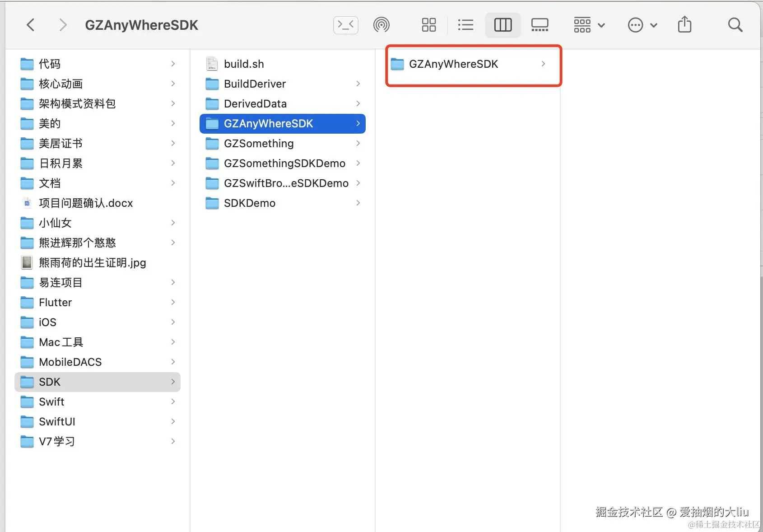Expand the DerivedData folder chevron

point(358,104)
